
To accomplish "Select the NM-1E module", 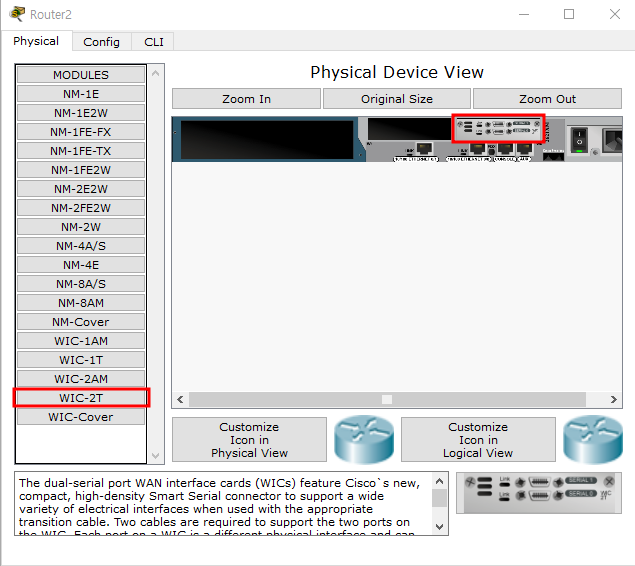I will point(81,94).
